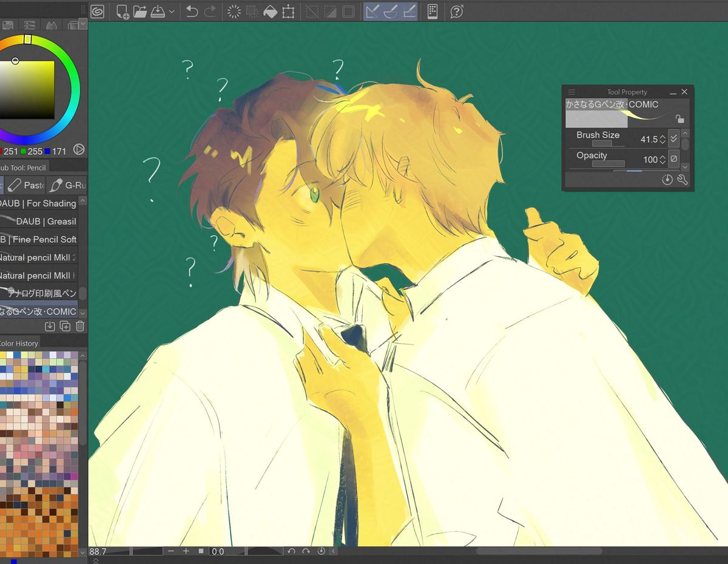The image size is (728, 564).
Task: Pick a shade in the color square
Action: tap(27, 90)
